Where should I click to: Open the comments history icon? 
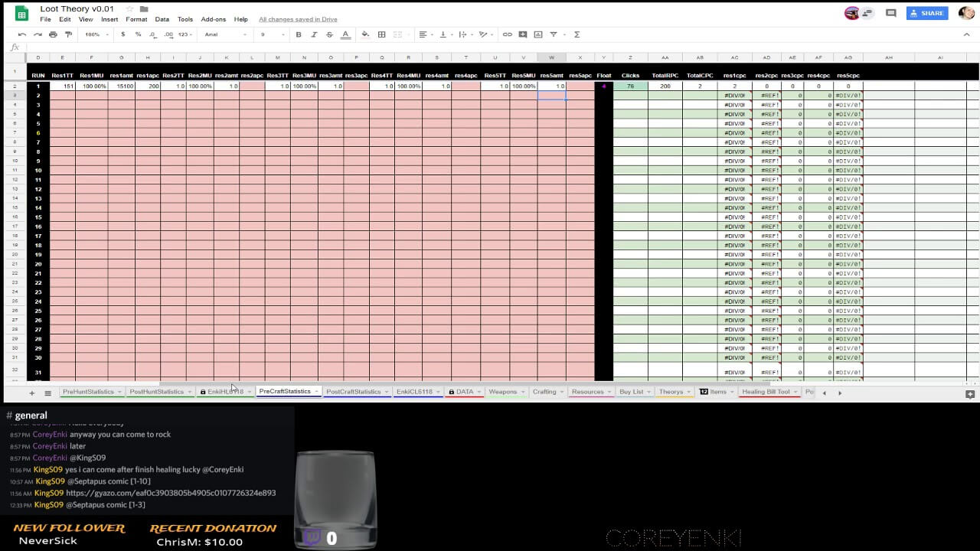(890, 13)
